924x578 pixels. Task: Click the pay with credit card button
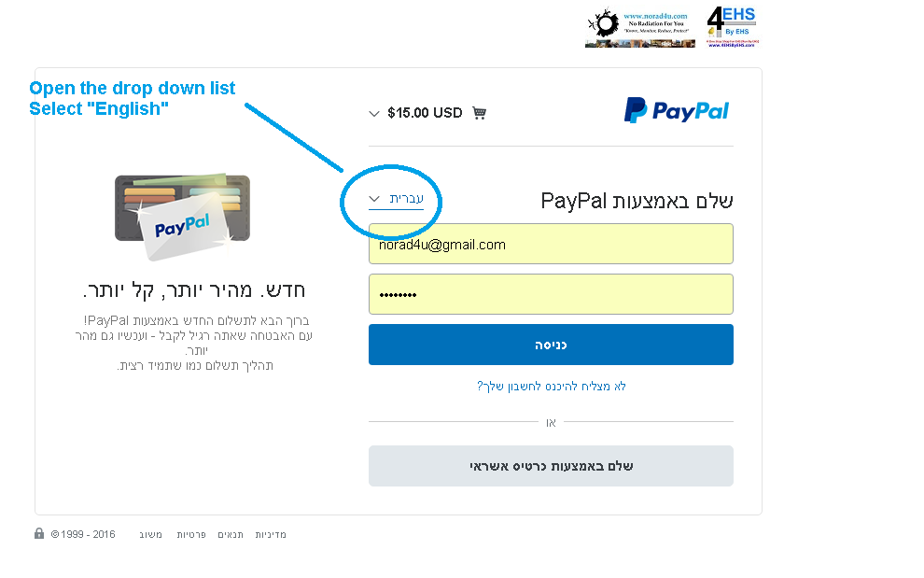point(551,466)
